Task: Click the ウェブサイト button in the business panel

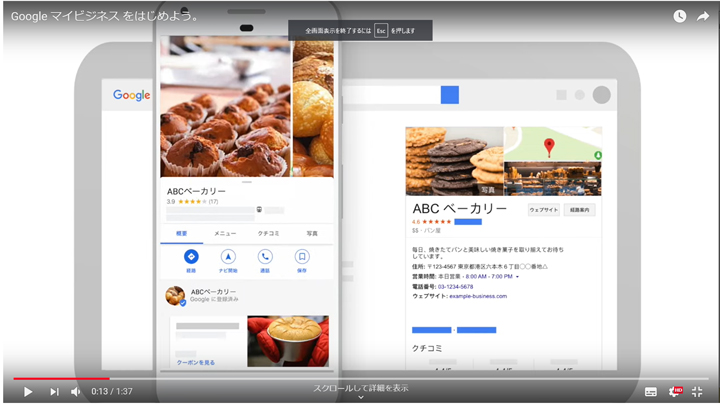Action: 544,210
